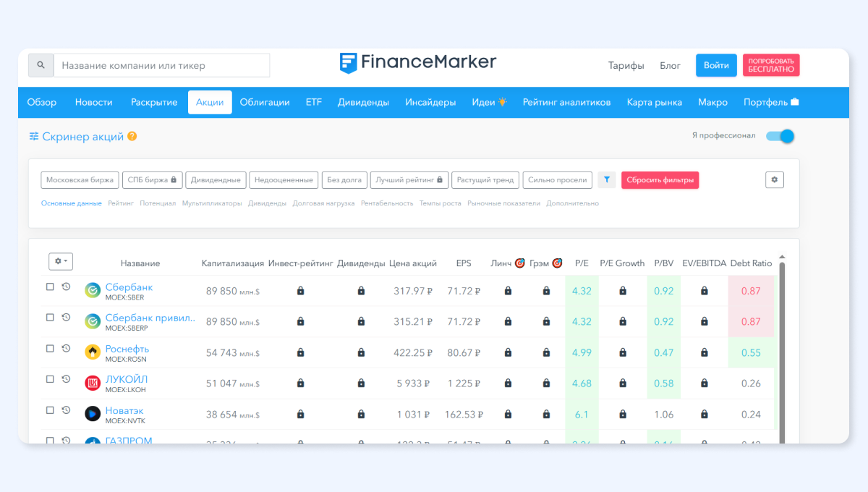Image resolution: width=868 pixels, height=492 pixels.
Task: Select the Мультипликаторы column group
Action: [x=212, y=203]
